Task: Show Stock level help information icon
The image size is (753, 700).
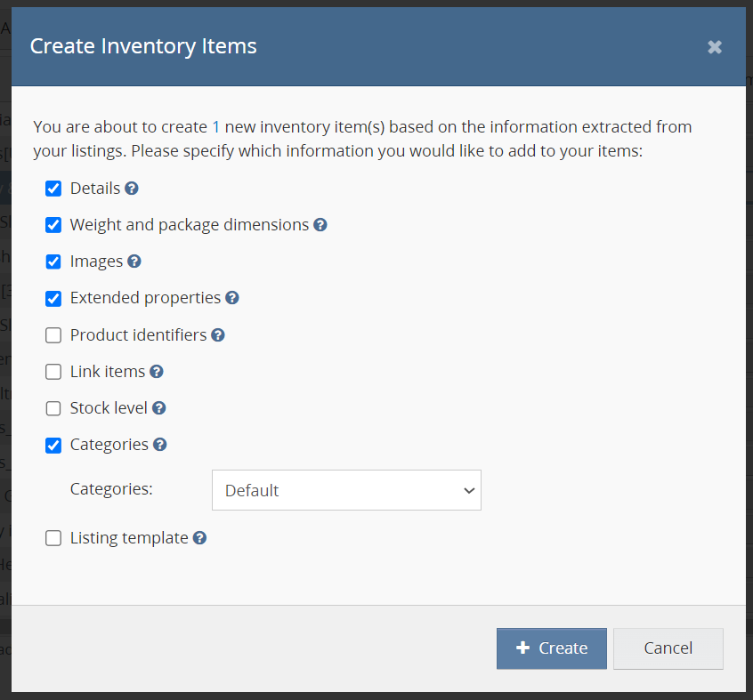Action: coord(159,408)
